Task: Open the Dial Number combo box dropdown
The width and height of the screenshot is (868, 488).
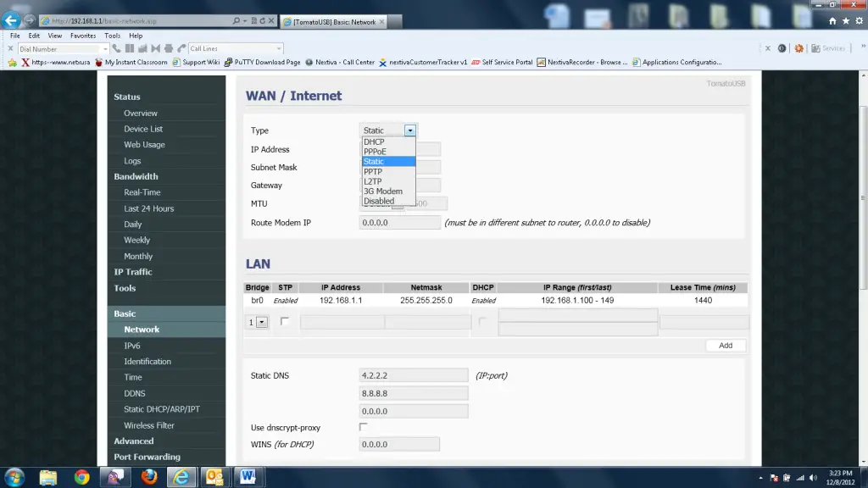Action: click(x=104, y=48)
